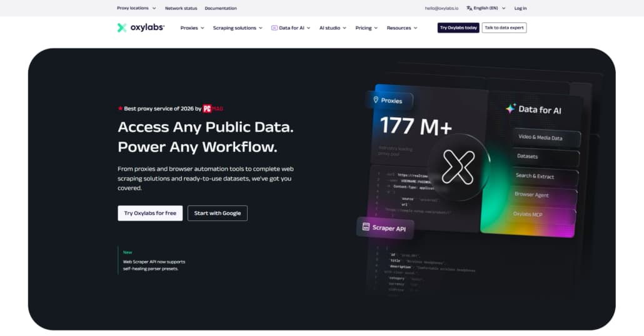Click the Data for AI menu icon

click(x=274, y=28)
